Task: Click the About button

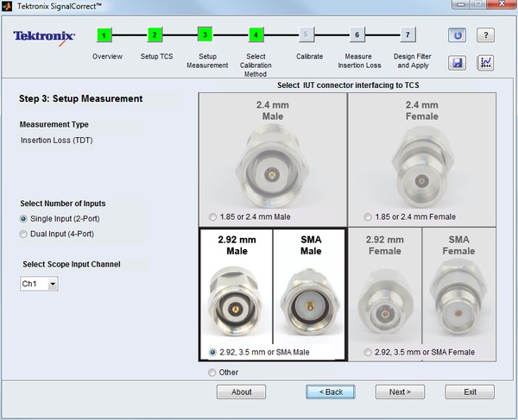Action: click(242, 392)
